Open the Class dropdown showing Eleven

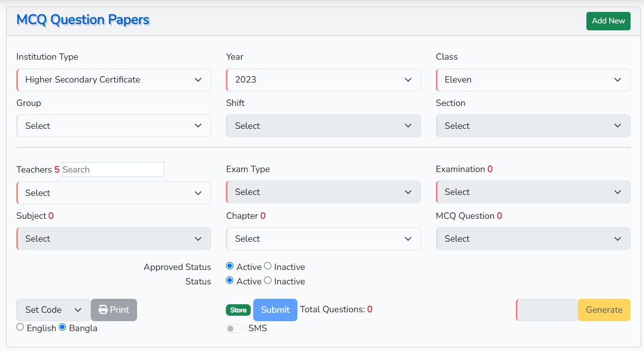click(533, 80)
